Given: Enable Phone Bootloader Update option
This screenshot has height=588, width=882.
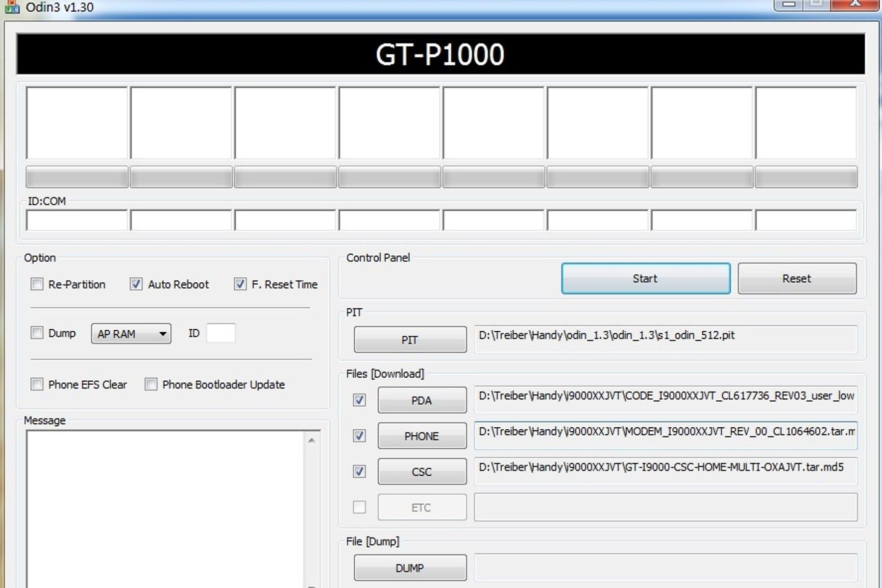Looking at the screenshot, I should click(151, 384).
